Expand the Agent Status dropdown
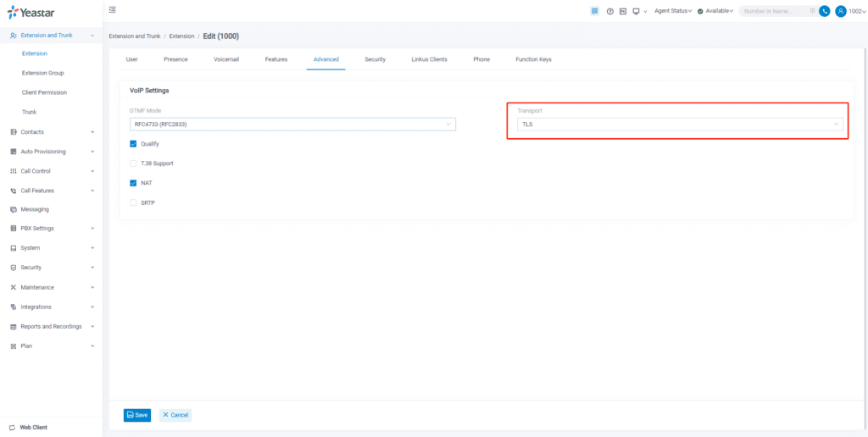This screenshot has width=868, height=437. [x=673, y=11]
